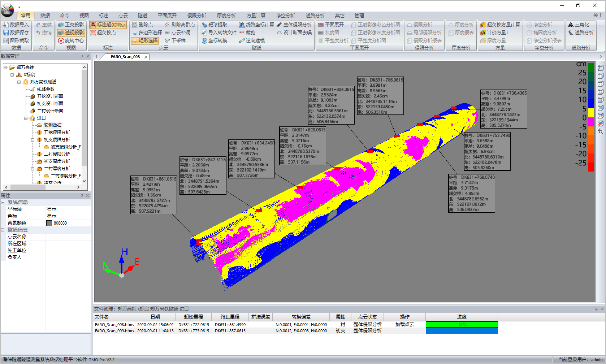Switch to the second ribbon tab
This screenshot has height=364, width=606.
click(45, 15)
